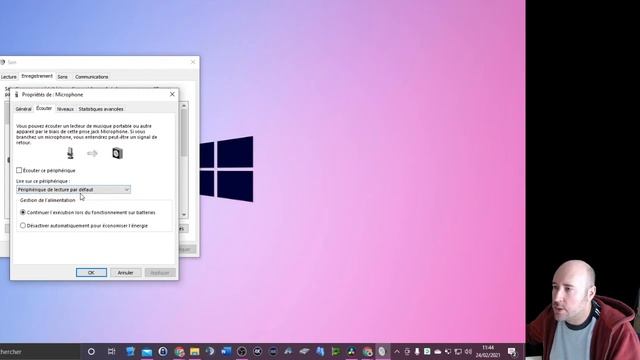Open the 4K app taskbar icon
The height and width of the screenshot is (360, 640).
pyautogui.click(x=258, y=351)
